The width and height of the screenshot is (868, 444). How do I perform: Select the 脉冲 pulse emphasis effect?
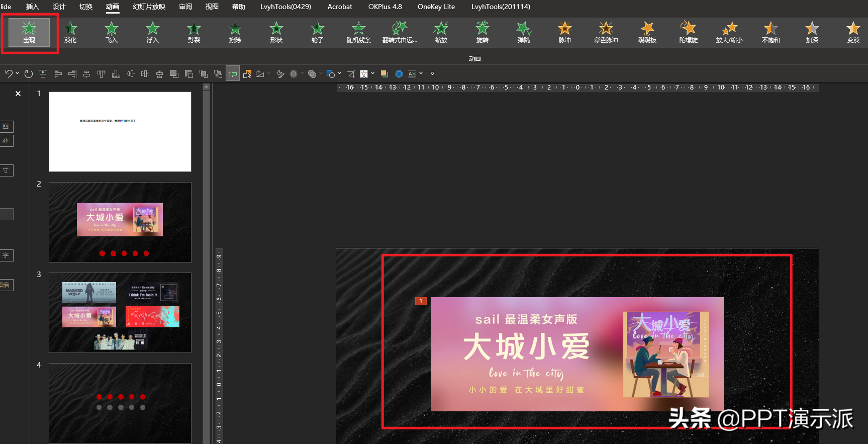565,32
